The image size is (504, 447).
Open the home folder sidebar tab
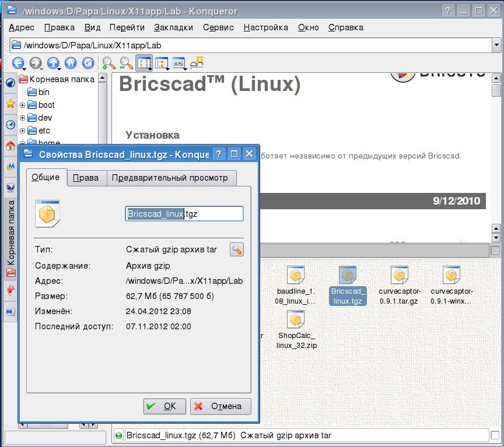10,146
